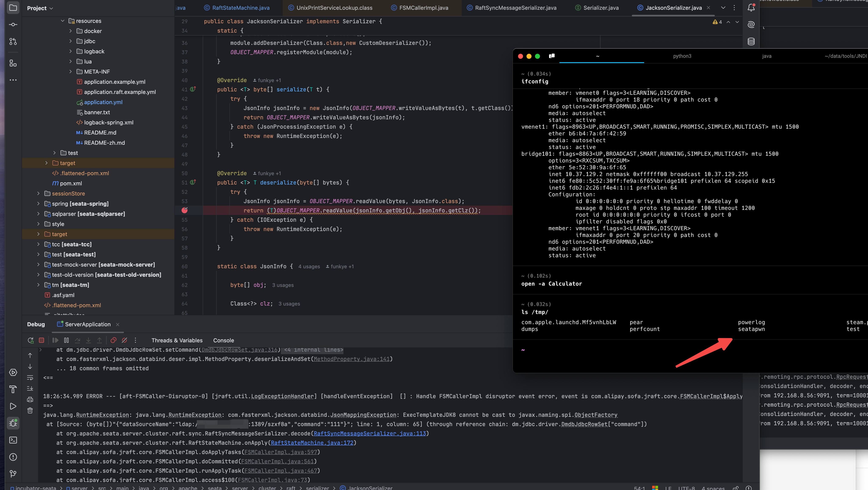This screenshot has width=868, height=490.
Task: Switch to python3 tab in terminal window
Action: (x=682, y=56)
